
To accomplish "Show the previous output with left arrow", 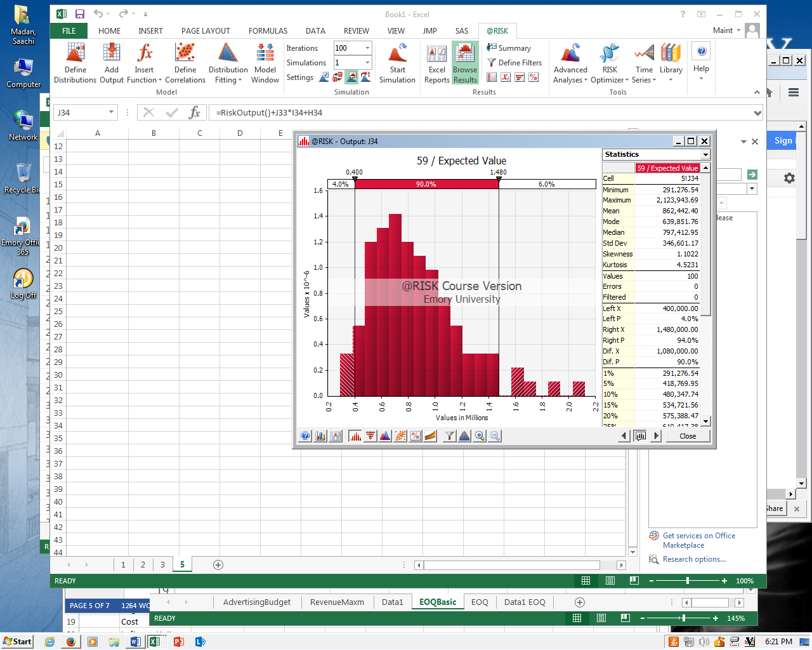I will point(624,436).
